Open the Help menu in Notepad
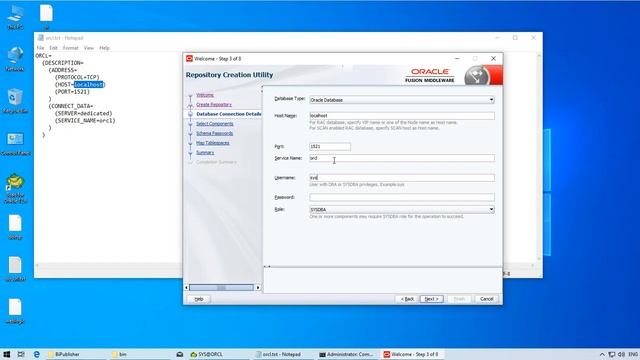 104,48
